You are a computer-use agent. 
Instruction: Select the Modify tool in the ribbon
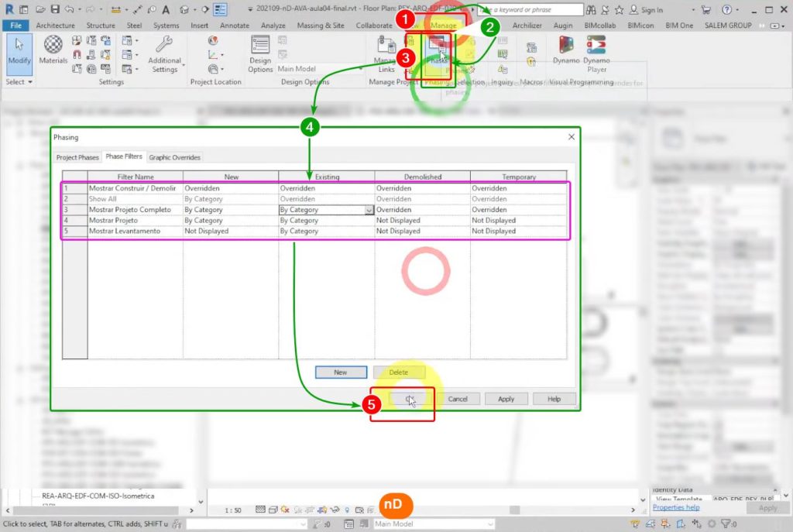[x=18, y=52]
